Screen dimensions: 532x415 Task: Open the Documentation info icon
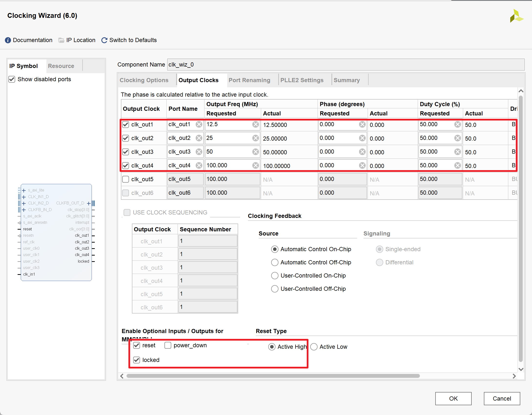[8, 40]
